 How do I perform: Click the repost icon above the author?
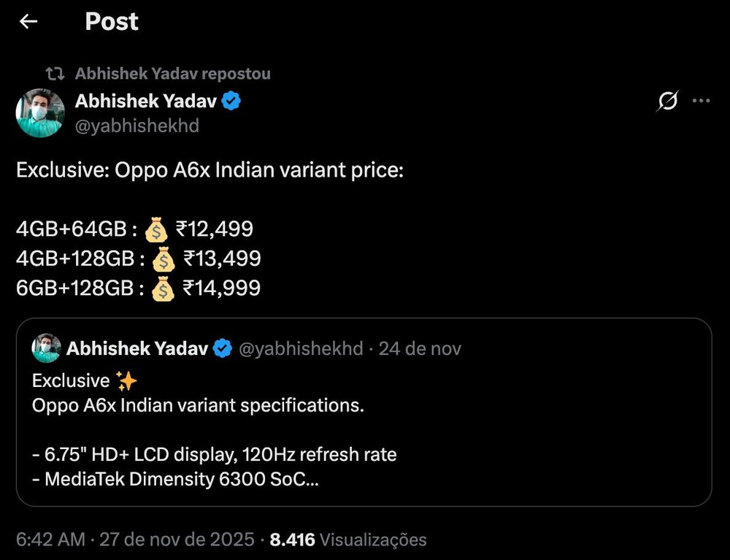coord(55,74)
